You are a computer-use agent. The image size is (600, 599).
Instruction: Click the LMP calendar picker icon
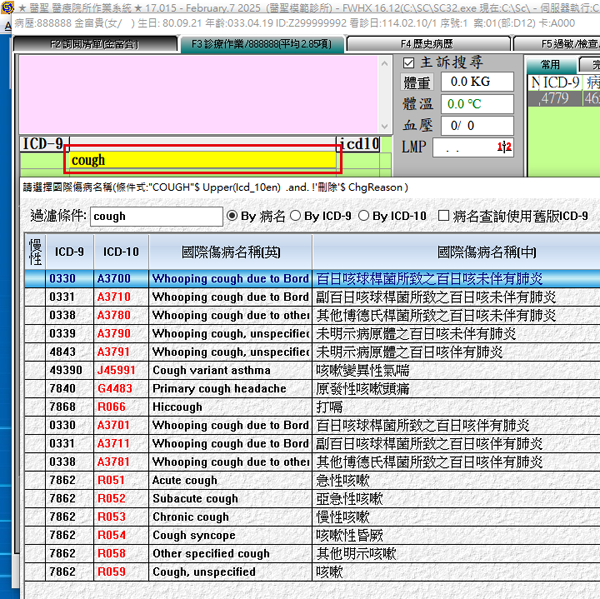coord(504,147)
